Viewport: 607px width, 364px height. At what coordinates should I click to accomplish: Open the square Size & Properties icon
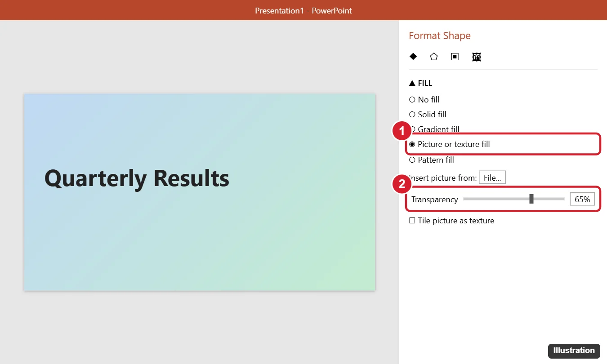[455, 57]
